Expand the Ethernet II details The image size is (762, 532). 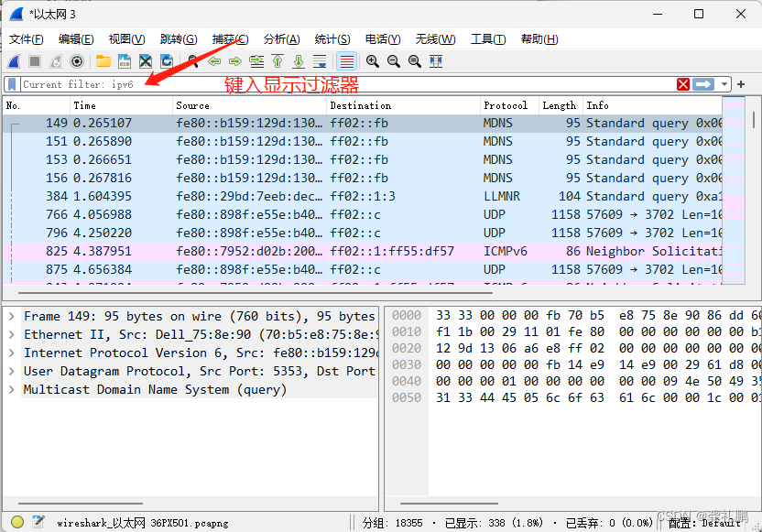(11, 335)
